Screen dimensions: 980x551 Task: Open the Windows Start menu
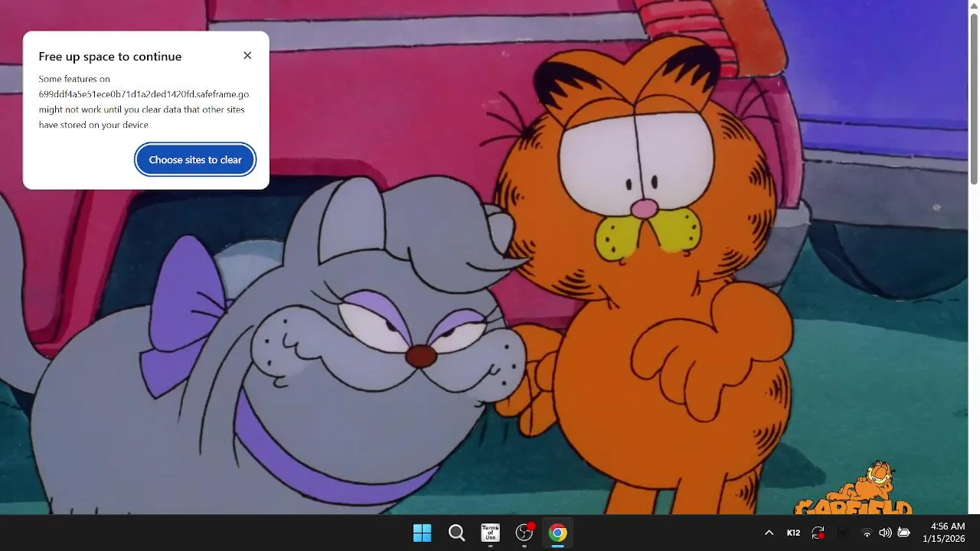tap(422, 533)
